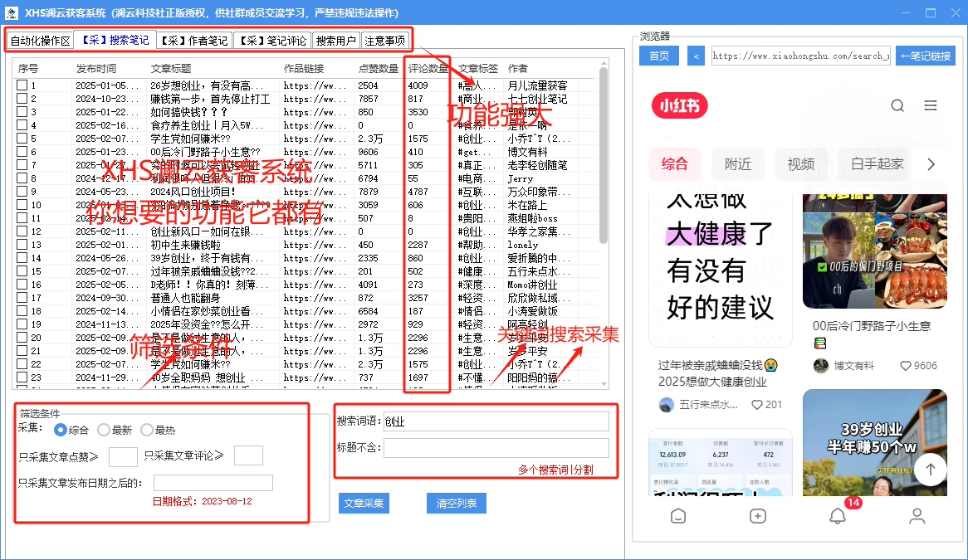Screen dimensions: 968x560
Task: Select the 视频 category tab
Action: [x=800, y=164]
